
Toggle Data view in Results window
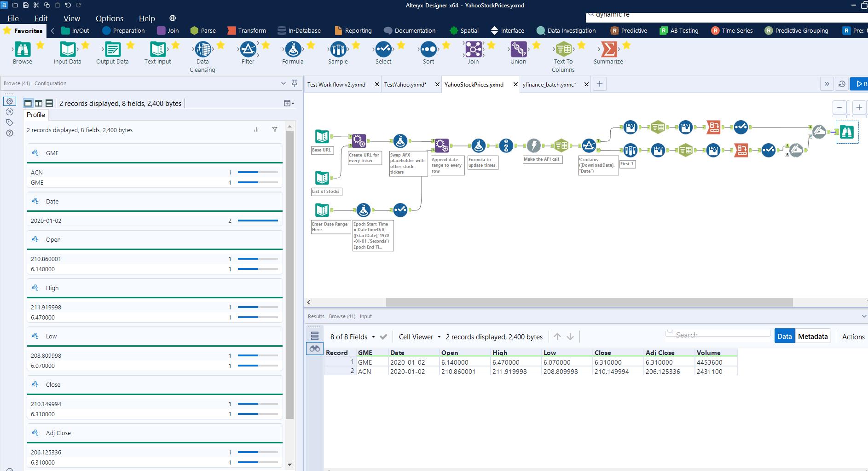(x=784, y=337)
